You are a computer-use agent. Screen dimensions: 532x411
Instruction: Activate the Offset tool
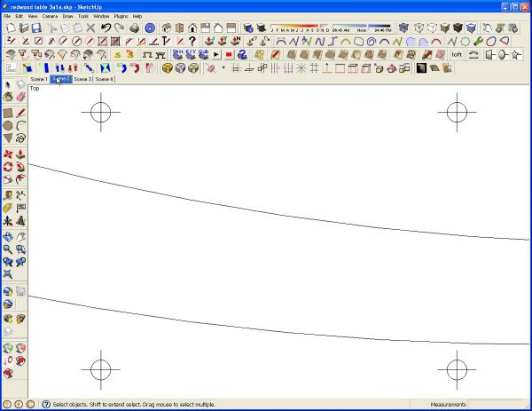click(x=20, y=179)
